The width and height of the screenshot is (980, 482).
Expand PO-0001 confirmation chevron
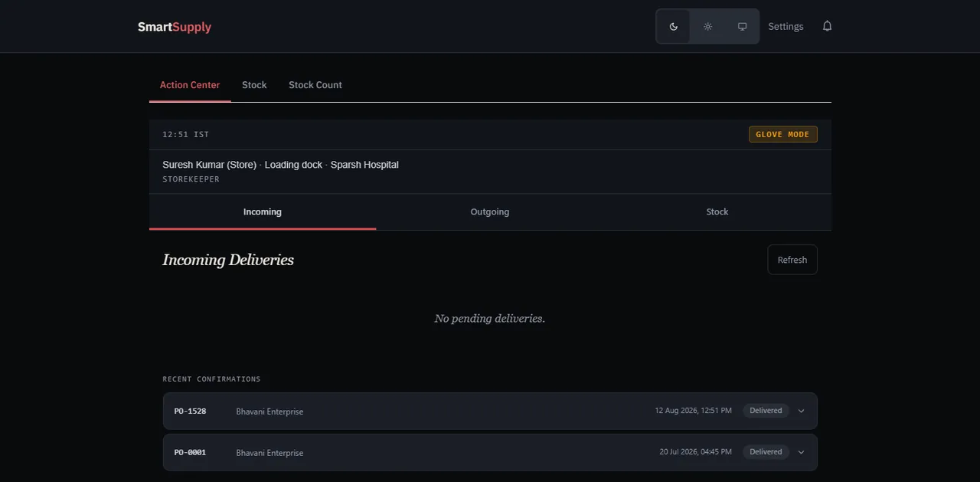click(x=802, y=452)
